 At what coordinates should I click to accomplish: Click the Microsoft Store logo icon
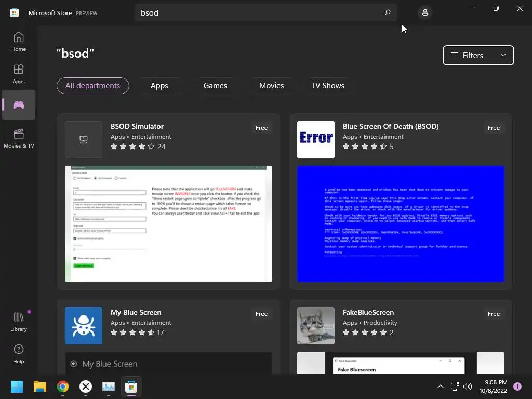(14, 13)
